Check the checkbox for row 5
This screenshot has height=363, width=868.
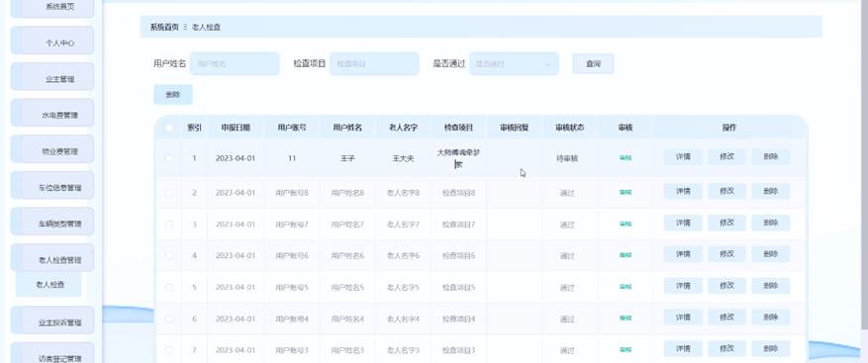tap(169, 287)
